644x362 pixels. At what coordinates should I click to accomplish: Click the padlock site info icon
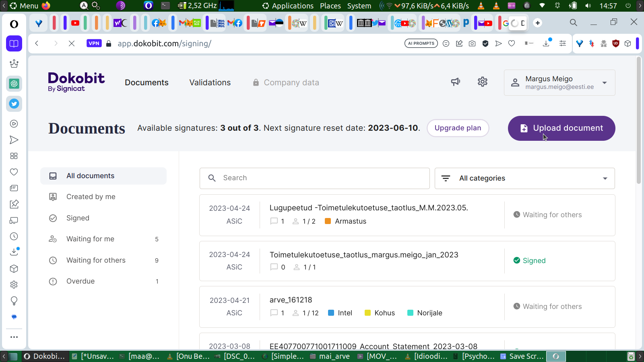(109, 43)
